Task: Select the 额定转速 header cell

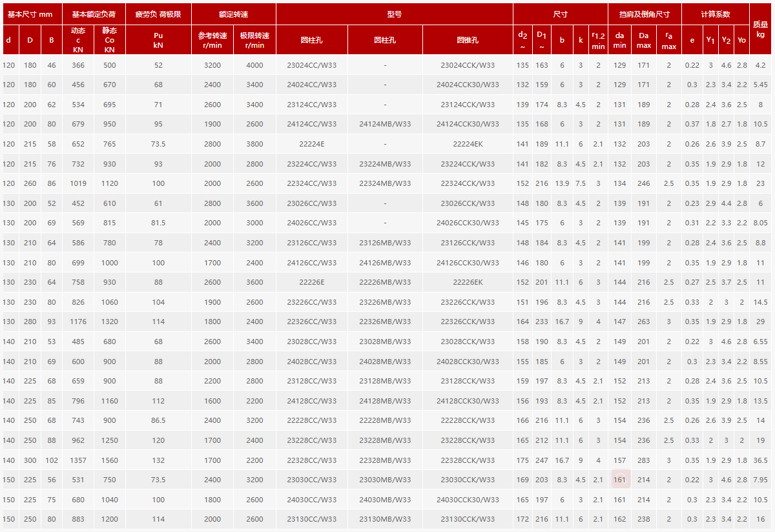Action: point(233,14)
